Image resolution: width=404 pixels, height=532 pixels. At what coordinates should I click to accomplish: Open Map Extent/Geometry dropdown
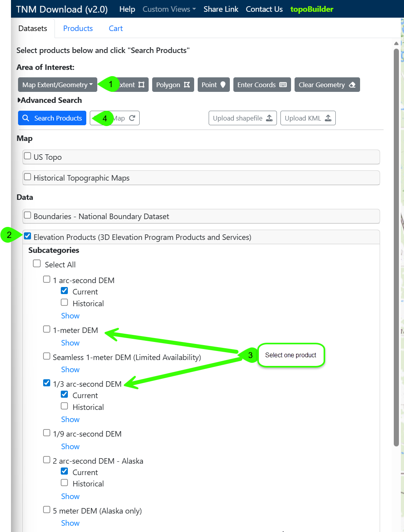[57, 85]
